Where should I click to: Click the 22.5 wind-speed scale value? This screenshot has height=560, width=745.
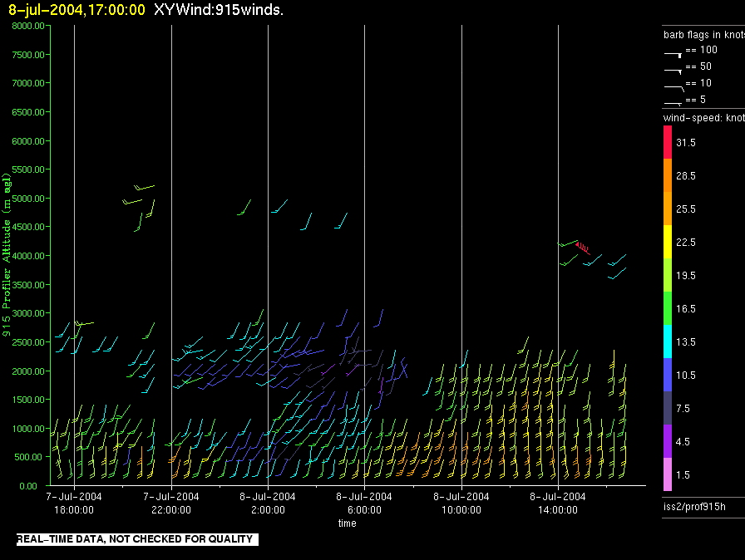tap(686, 242)
